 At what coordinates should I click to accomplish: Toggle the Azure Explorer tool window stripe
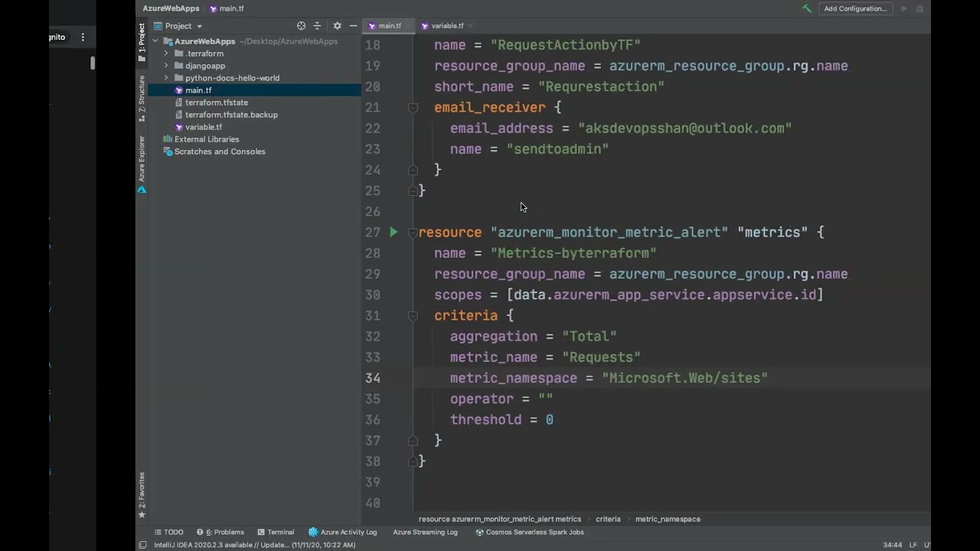pyautogui.click(x=142, y=164)
